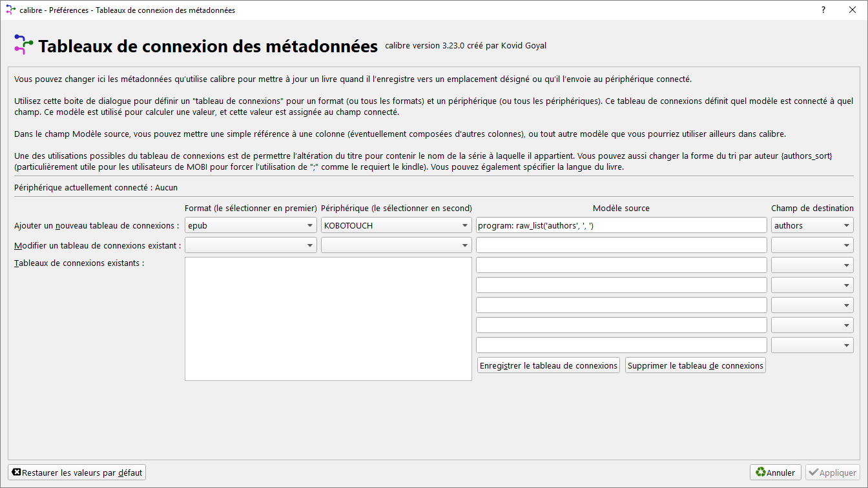Click inside the existing plugboards list box
This screenshot has height=488, width=868.
click(328, 319)
